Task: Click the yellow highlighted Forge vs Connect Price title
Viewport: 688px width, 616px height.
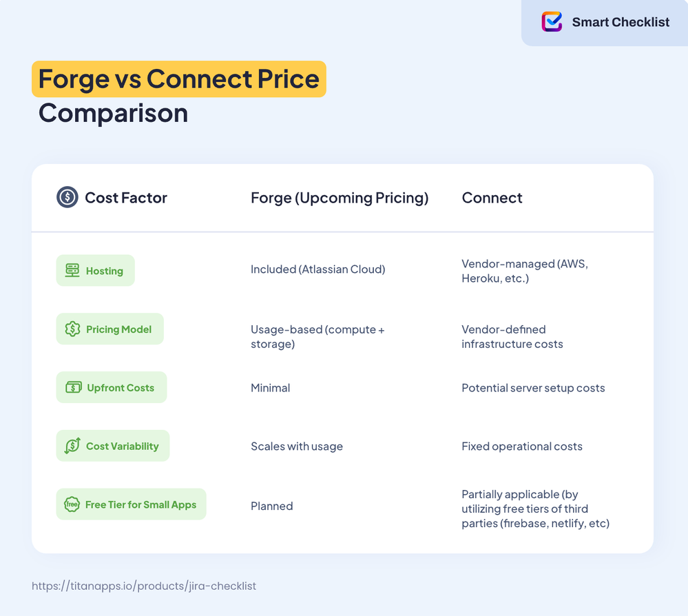Action: 179,79
